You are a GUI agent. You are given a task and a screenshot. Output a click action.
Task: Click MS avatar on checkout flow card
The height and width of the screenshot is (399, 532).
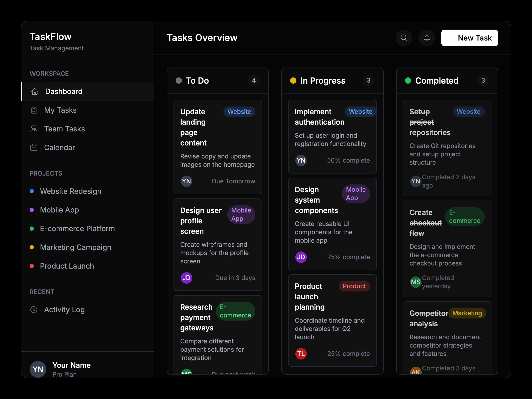[416, 282]
